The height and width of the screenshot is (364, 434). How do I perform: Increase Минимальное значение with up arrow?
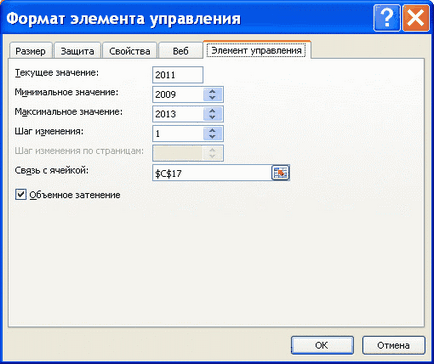pos(212,91)
